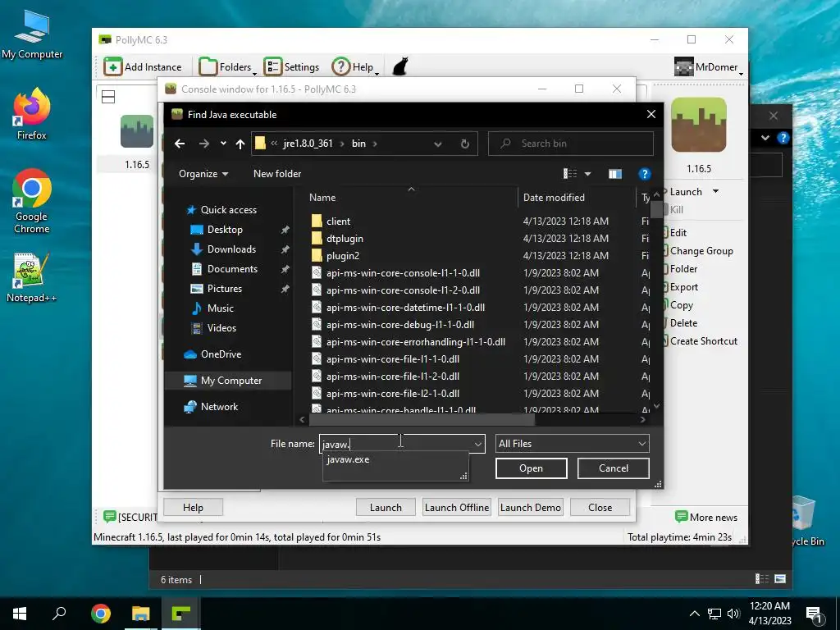Image resolution: width=840 pixels, height=630 pixels.
Task: Click Launch in the console window
Action: (x=386, y=507)
